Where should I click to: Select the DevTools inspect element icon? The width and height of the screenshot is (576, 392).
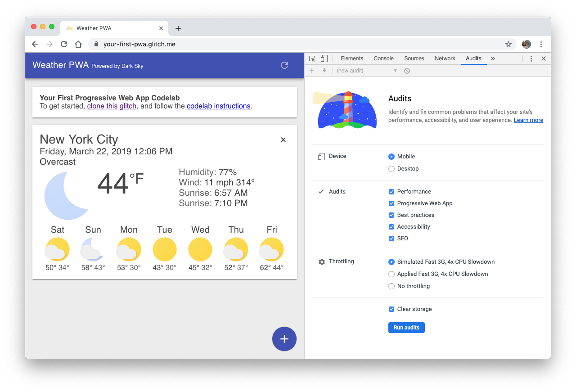tap(312, 59)
